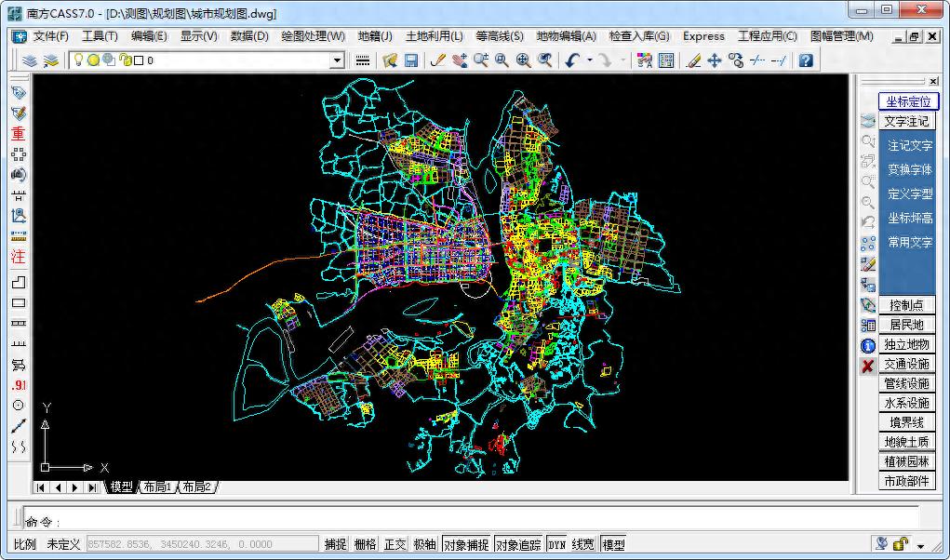
Task: Open the 绘图处理(W) menu
Action: 312,36
